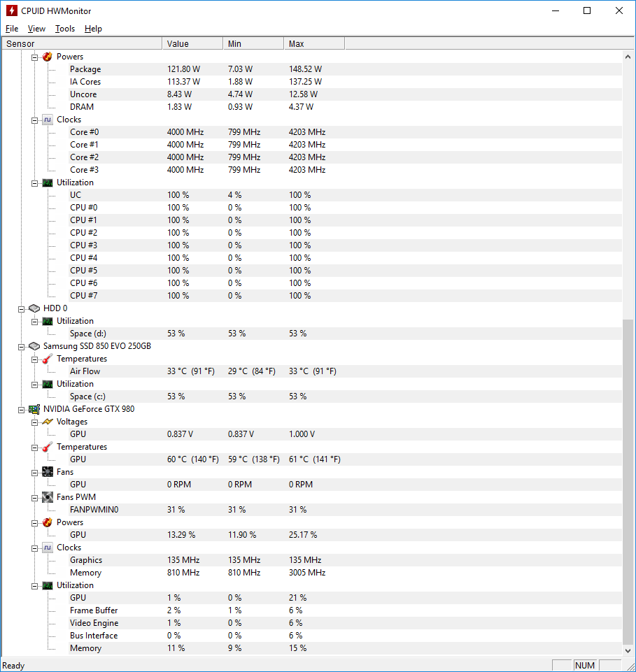Collapse the CPU Utilization node
The height and width of the screenshot is (672, 636).
pos(34,183)
